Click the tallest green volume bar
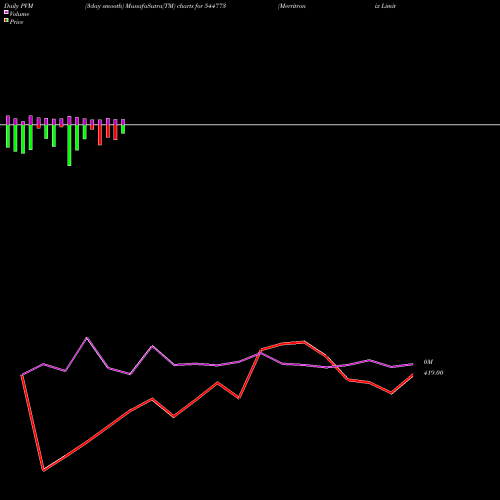This screenshot has width=500, height=500. (x=69, y=145)
